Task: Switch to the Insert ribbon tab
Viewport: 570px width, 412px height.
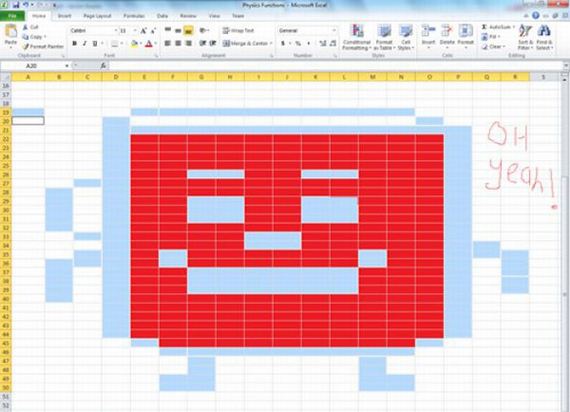Action: pos(64,16)
